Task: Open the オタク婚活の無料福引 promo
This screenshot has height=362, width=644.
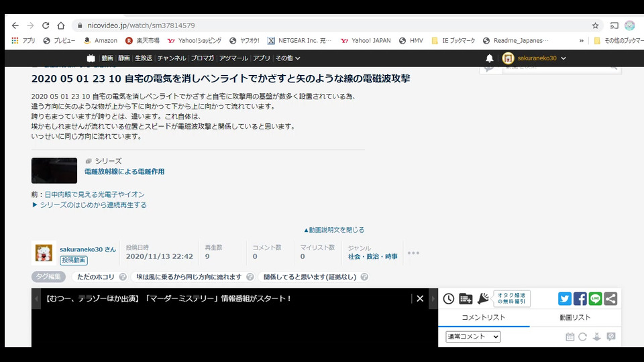Action: [511, 298]
